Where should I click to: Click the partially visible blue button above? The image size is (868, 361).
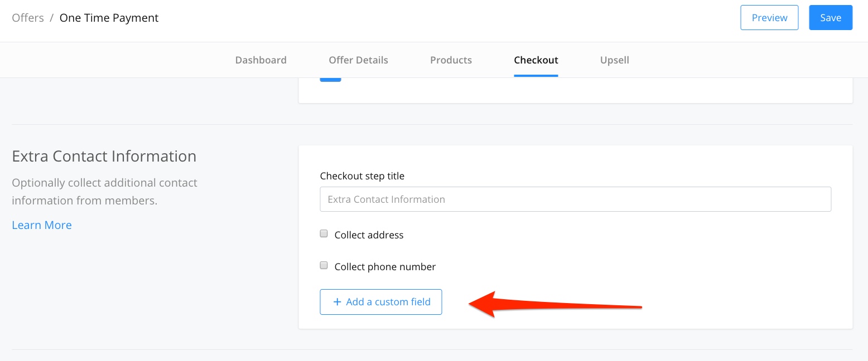tap(330, 80)
